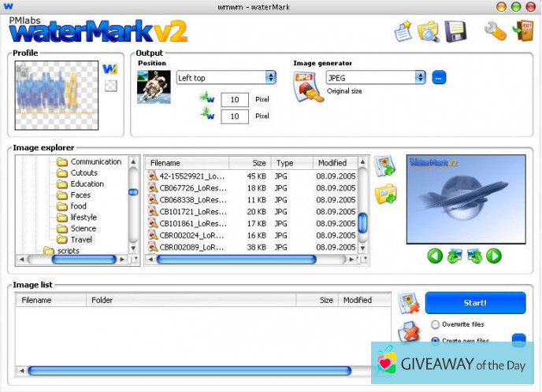This screenshot has width=542, height=392.
Task: Show previous preview with left green arrow
Action: [x=435, y=255]
